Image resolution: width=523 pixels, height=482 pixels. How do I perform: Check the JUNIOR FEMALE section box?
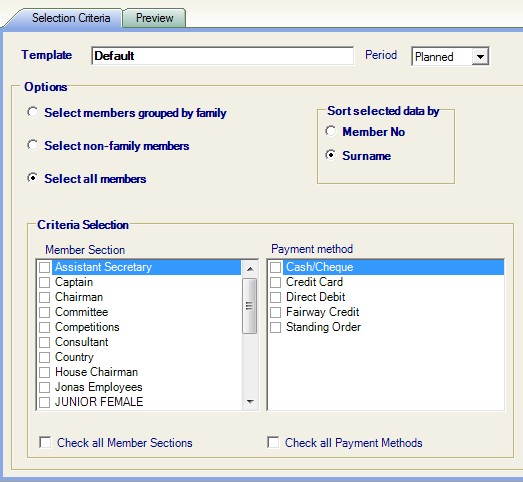pyautogui.click(x=45, y=402)
